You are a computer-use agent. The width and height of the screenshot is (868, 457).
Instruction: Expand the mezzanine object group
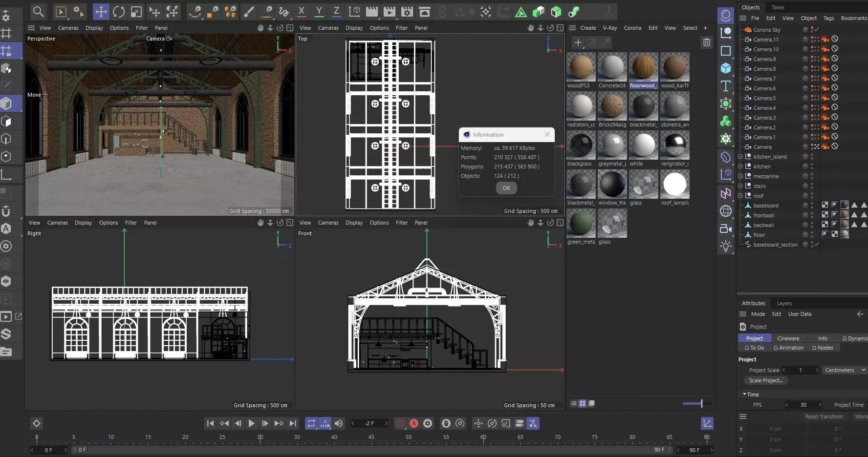point(740,176)
